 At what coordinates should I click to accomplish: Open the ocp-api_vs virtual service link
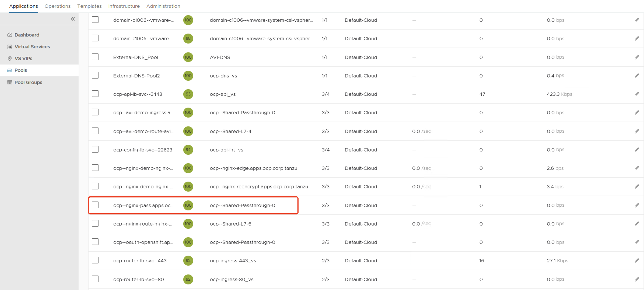click(x=222, y=94)
